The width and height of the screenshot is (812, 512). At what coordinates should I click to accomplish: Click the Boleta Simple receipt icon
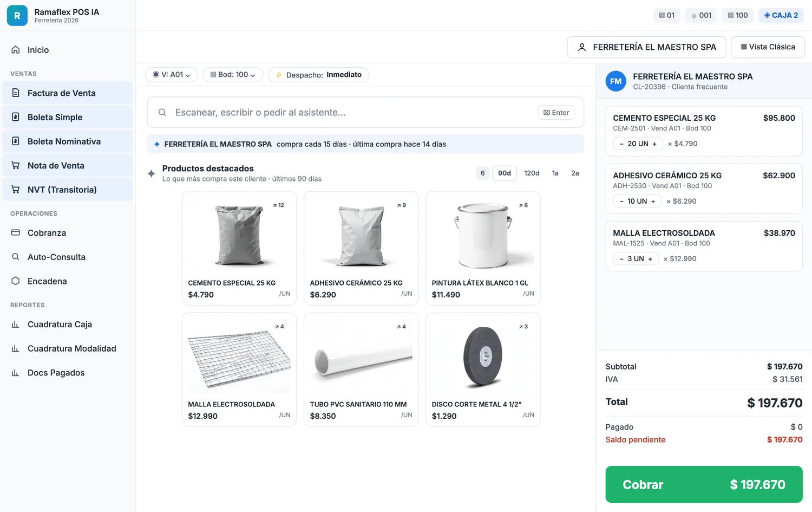click(16, 117)
